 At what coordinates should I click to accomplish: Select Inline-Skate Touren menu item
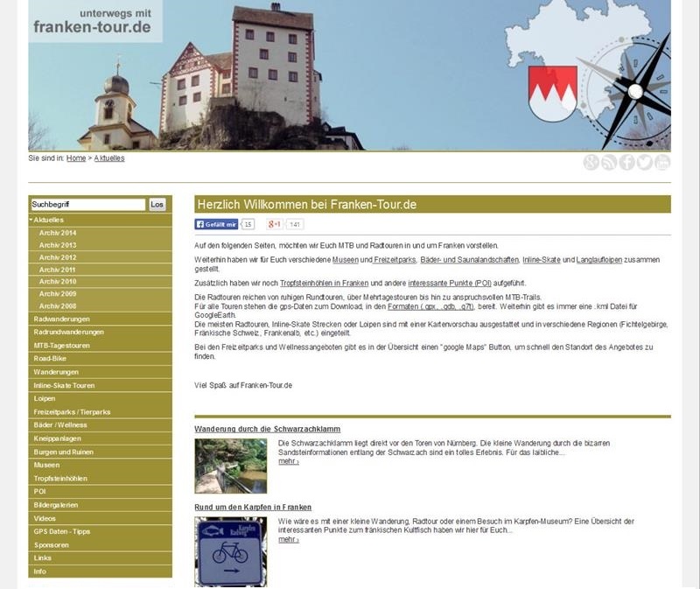(100, 385)
